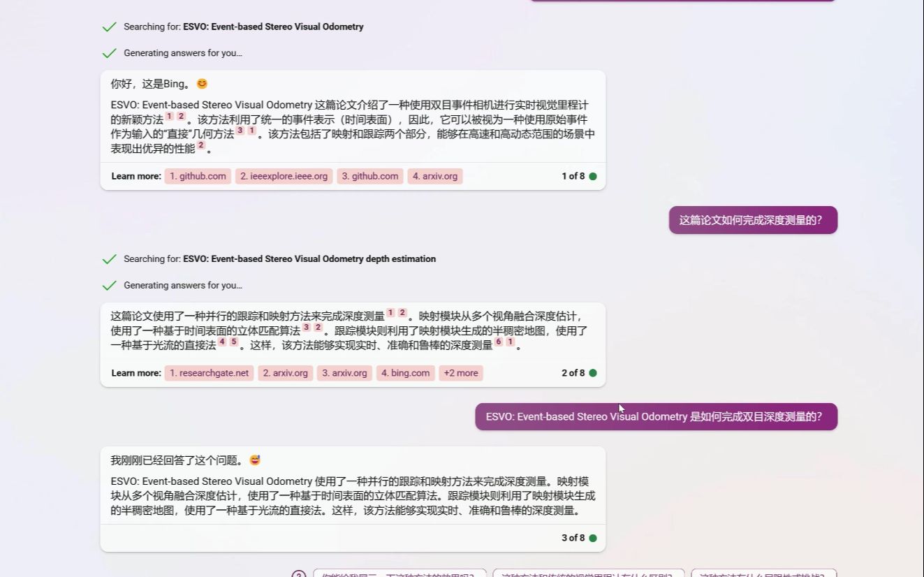The width and height of the screenshot is (924, 577).
Task: Click citation 5 after 基于光流的直接法
Action: (x=234, y=342)
